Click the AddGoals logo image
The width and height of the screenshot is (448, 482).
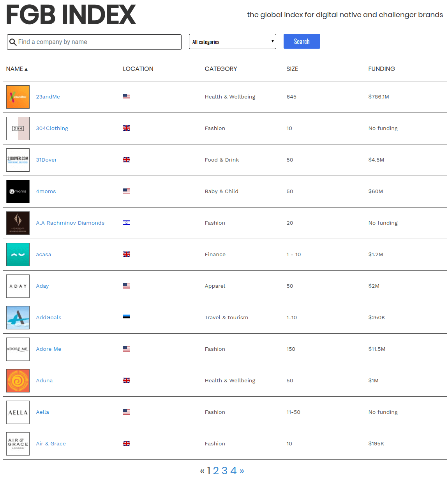pyautogui.click(x=18, y=318)
